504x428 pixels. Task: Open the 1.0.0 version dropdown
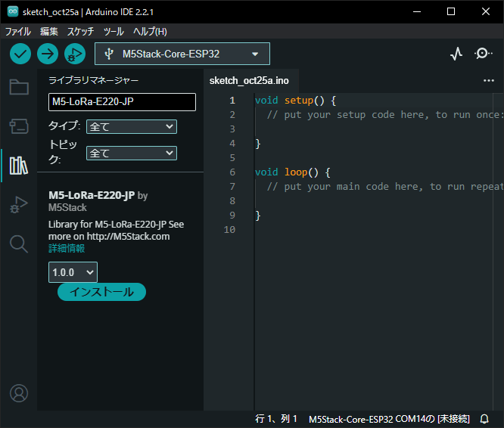[x=73, y=272]
